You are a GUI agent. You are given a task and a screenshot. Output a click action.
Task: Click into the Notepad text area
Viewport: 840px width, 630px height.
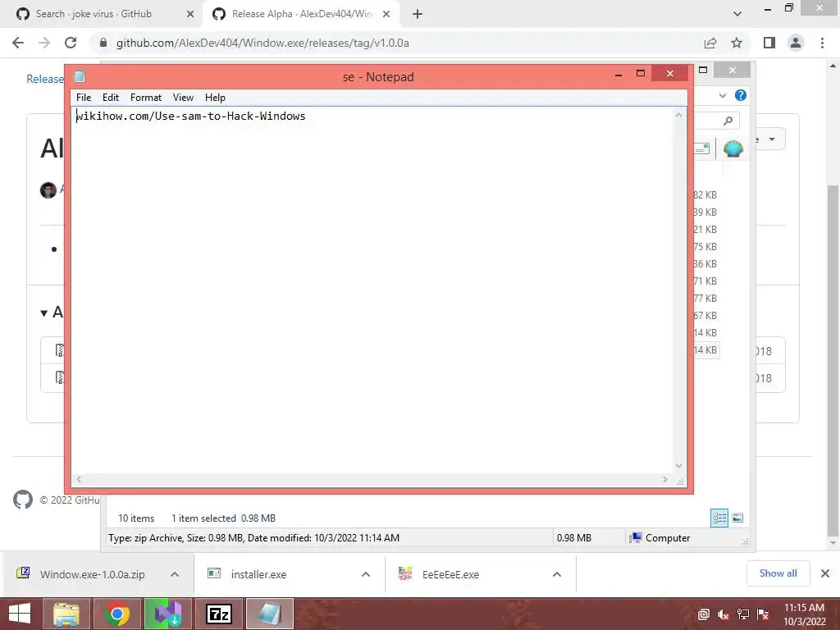372,290
